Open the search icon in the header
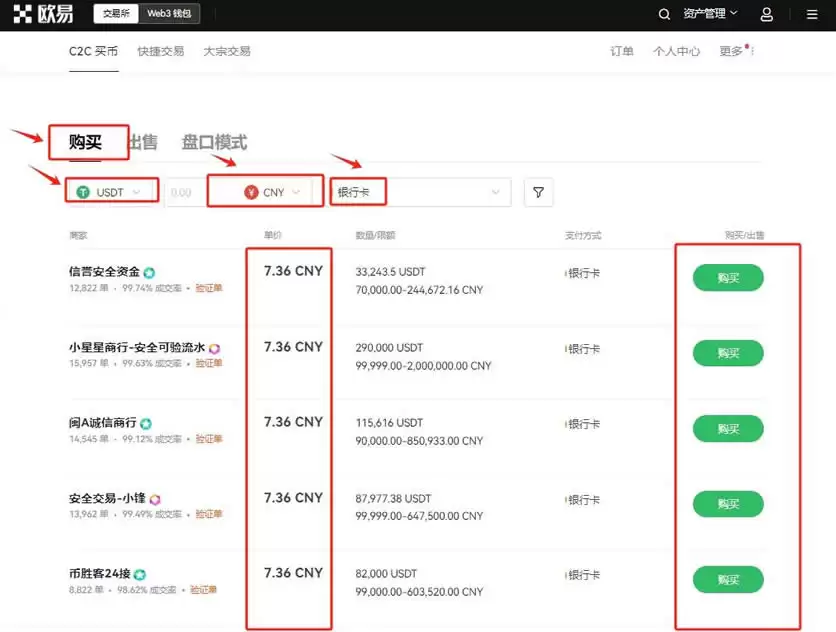 tap(664, 14)
